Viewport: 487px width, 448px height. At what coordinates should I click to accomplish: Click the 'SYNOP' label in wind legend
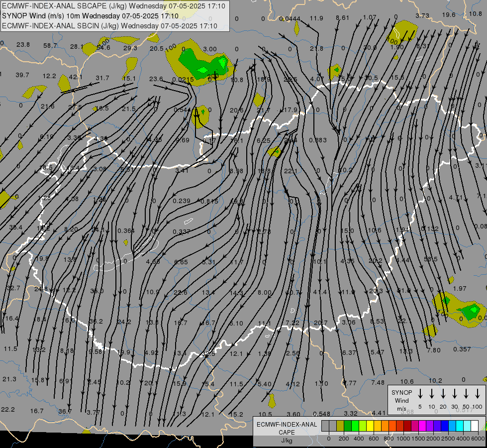point(401,393)
